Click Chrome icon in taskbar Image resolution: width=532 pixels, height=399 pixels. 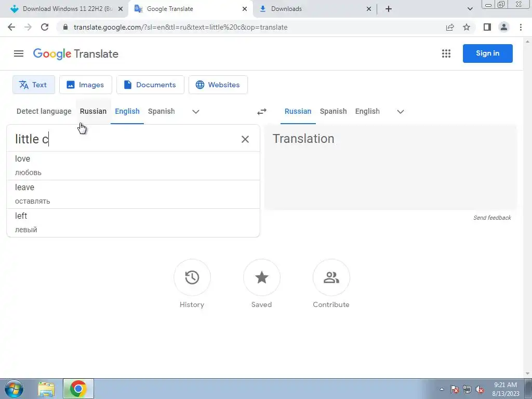pyautogui.click(x=78, y=389)
